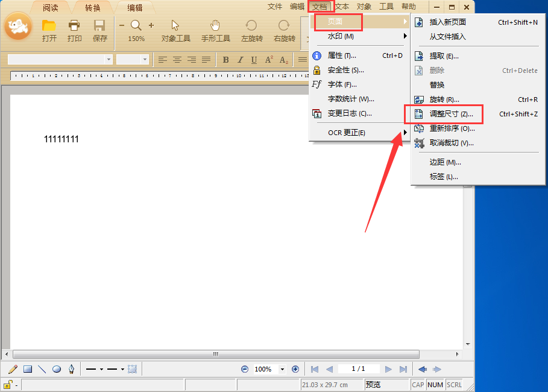Viewport: 548px width, 392px height.
Task: Select the ellipse annotation tool in the bottom toolbar
Action: [x=57, y=368]
